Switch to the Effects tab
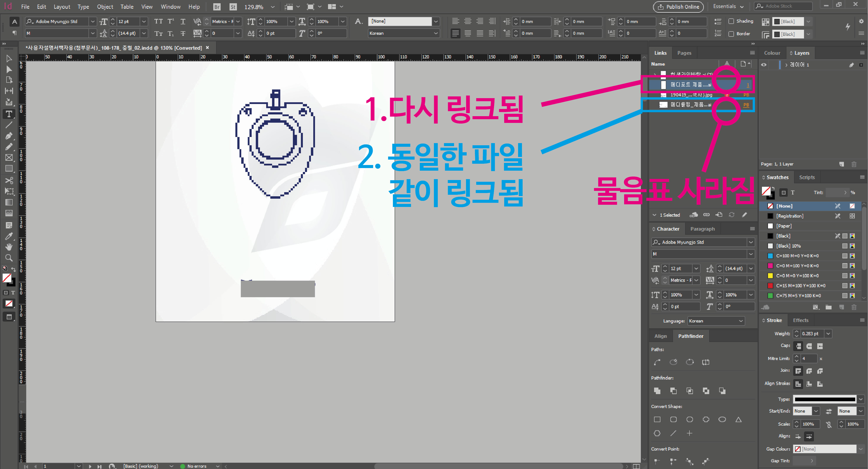This screenshot has height=469, width=868. 801,320
